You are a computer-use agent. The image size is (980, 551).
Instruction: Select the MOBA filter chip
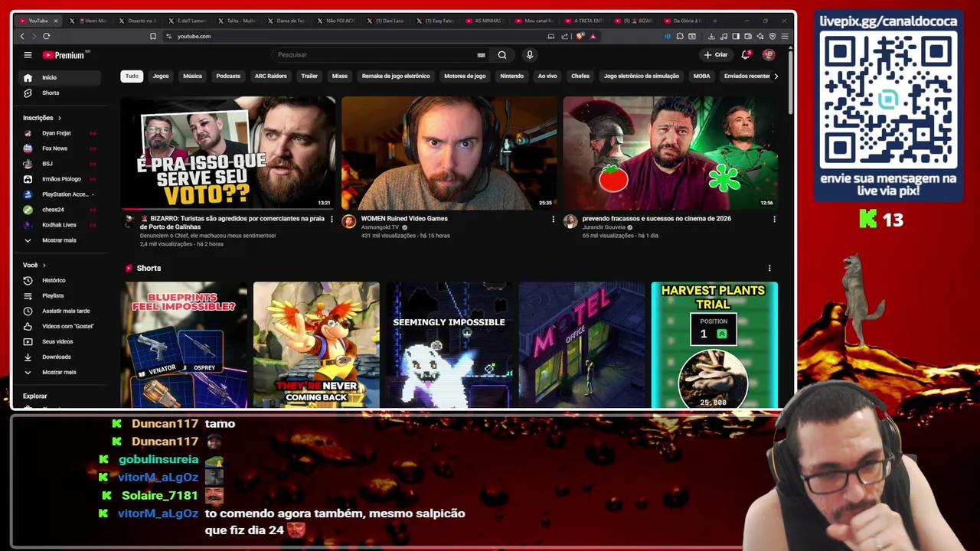click(x=701, y=76)
